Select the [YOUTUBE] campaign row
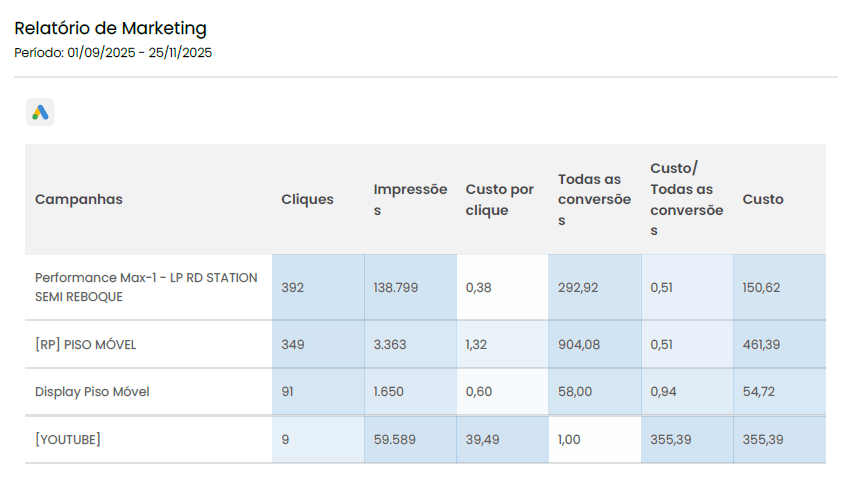 (68, 440)
